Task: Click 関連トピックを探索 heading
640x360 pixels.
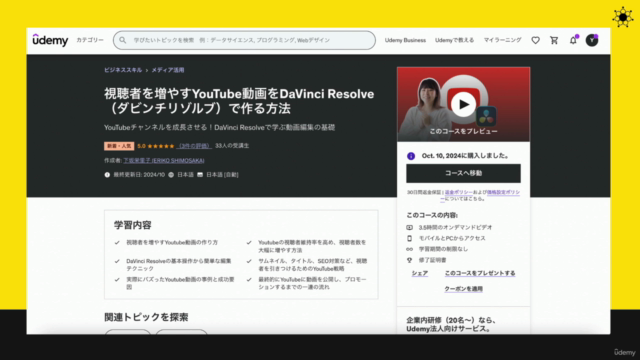Action: pos(146,317)
